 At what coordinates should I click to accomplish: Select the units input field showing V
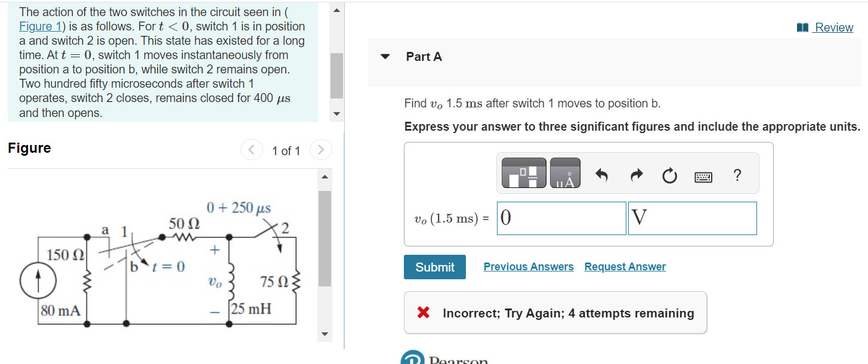pyautogui.click(x=692, y=218)
